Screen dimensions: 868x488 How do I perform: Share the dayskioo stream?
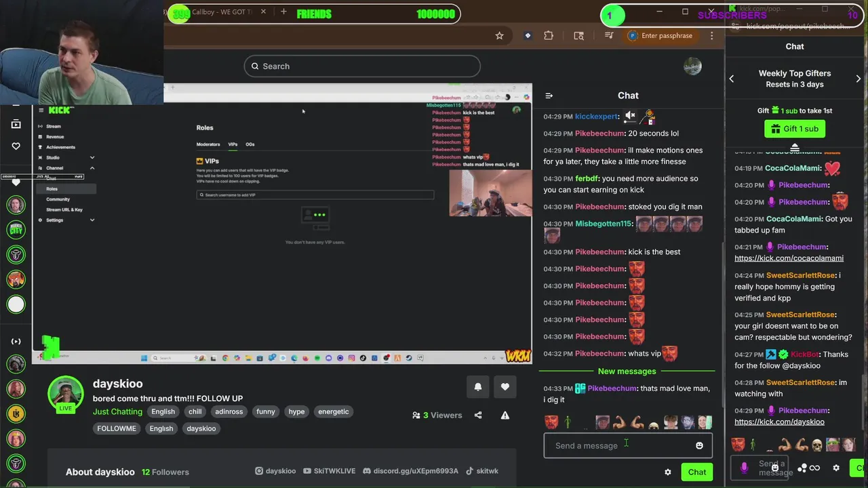(478, 415)
